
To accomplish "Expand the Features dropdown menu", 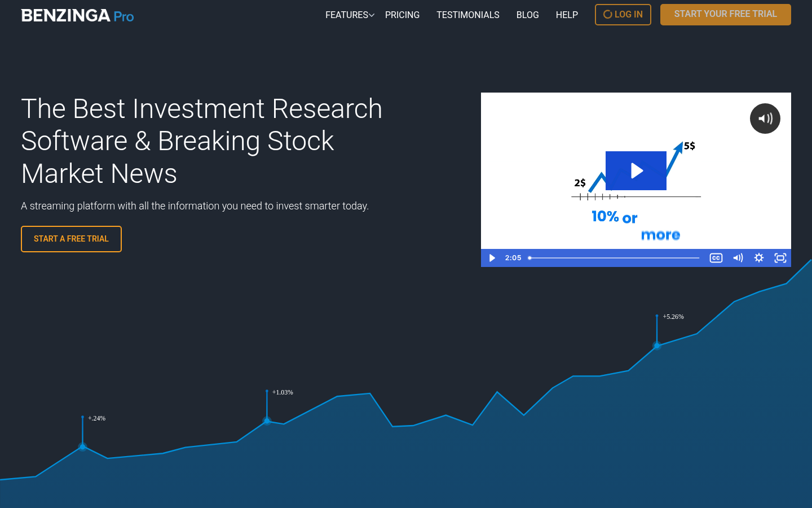I will [x=350, y=15].
